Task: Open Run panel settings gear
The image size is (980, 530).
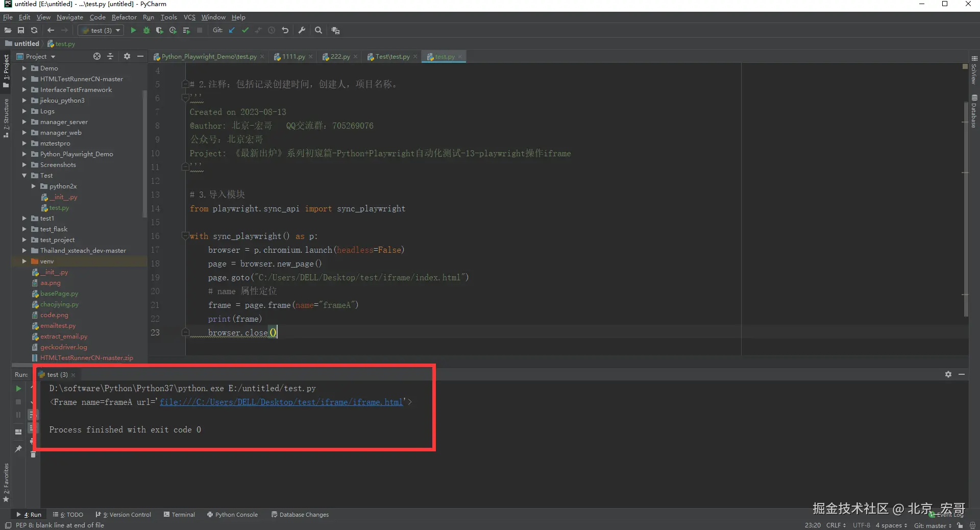Action: coord(948,374)
